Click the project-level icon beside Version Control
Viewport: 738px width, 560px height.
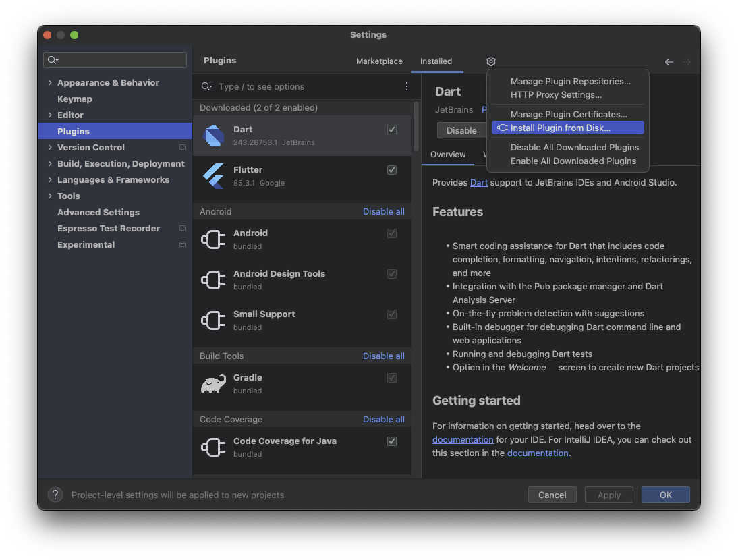(x=182, y=147)
